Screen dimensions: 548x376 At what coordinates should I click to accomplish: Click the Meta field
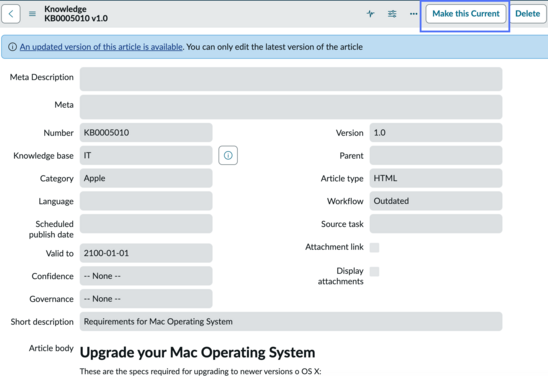pos(291,107)
